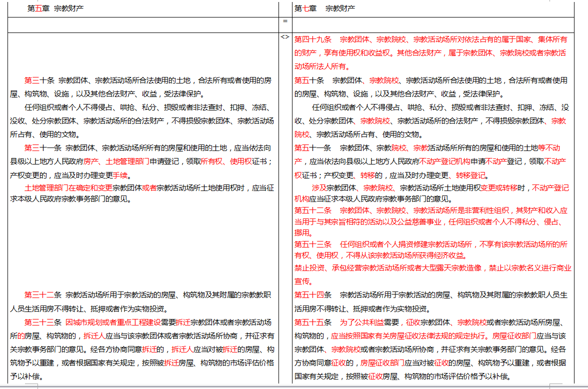The width and height of the screenshot is (588, 389).
Task: Click the red text 土地管理部门在确定和变更 on the left
Action: click(x=68, y=188)
